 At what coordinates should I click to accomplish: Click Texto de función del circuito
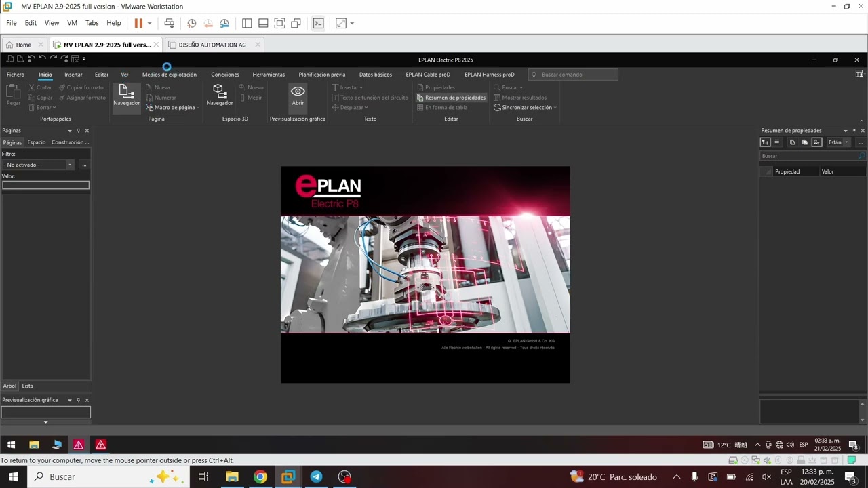[370, 98]
